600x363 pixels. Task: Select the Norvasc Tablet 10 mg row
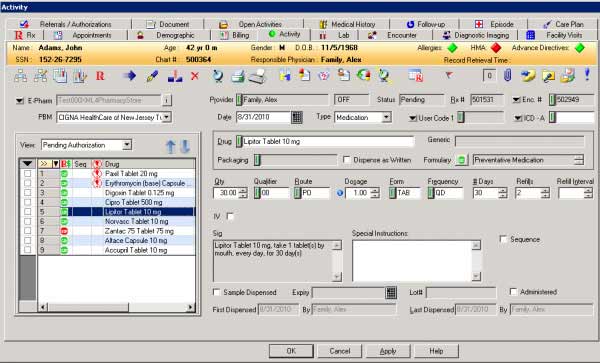(116, 221)
